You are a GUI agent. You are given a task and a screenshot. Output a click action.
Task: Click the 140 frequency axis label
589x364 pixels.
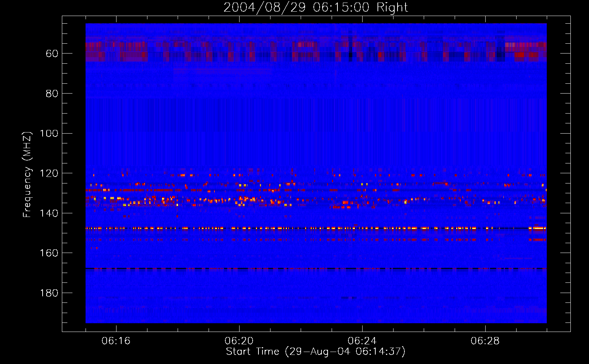[x=49, y=213]
